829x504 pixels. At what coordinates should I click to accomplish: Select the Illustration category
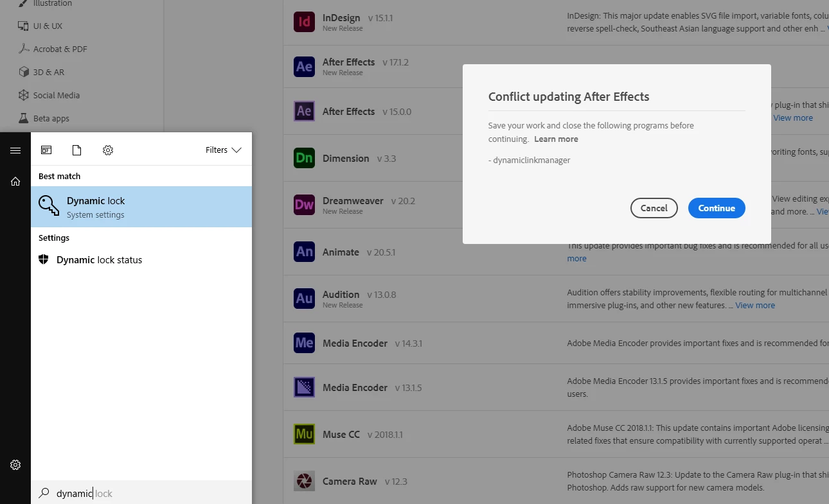click(44, 4)
